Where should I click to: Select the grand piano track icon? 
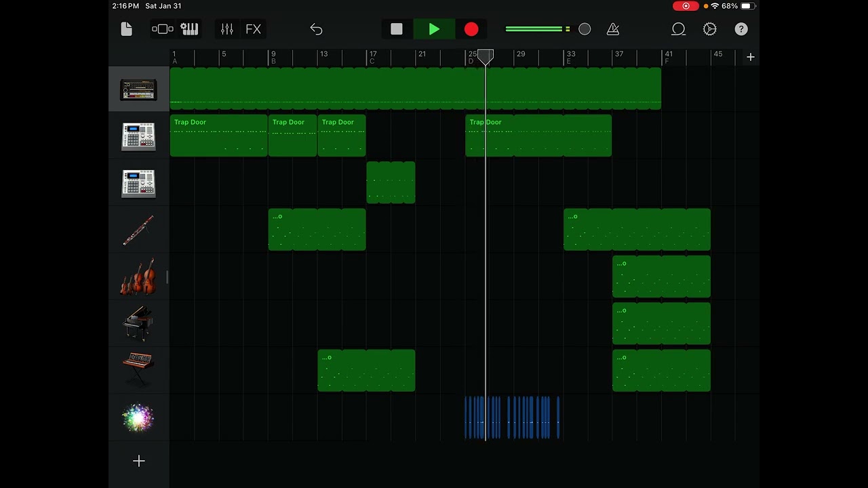click(x=138, y=323)
